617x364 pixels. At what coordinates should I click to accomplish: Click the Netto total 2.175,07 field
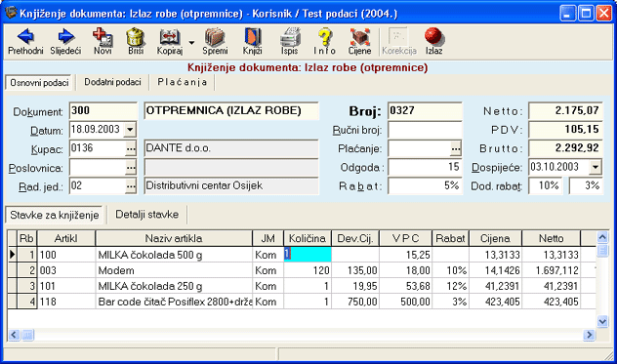565,110
